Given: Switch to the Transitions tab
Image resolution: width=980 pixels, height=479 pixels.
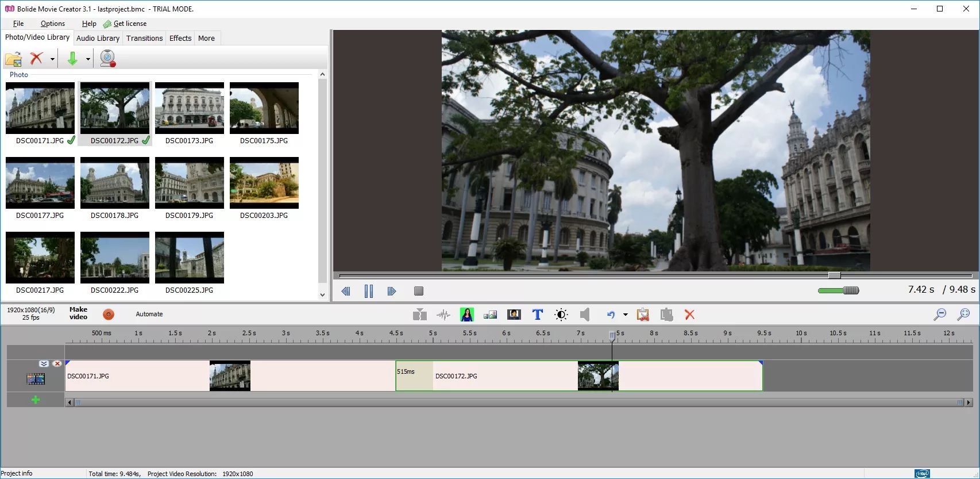Looking at the screenshot, I should pos(144,38).
